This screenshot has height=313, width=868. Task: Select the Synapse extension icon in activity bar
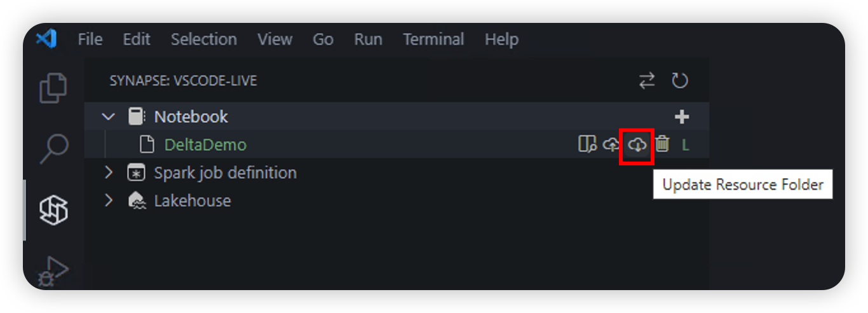53,209
